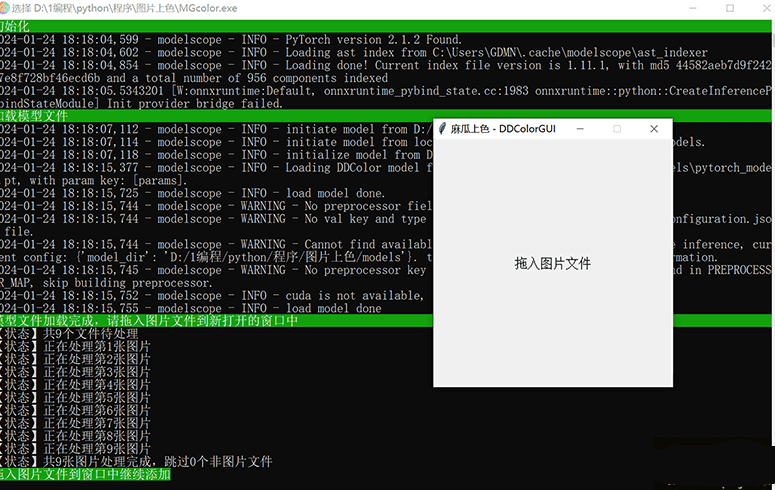The image size is (775, 490).
Task: Click the 麻瓜上色 - DDColorGUI window title
Action: 502,129
